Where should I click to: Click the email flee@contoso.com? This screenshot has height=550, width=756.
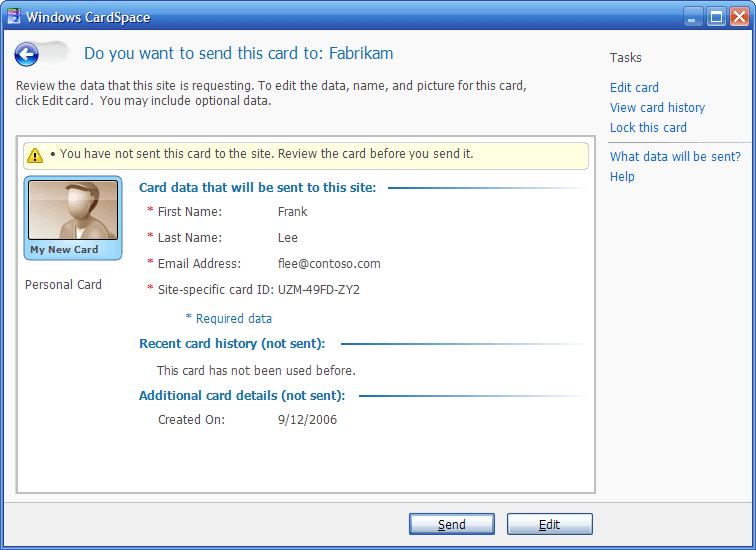tap(329, 264)
